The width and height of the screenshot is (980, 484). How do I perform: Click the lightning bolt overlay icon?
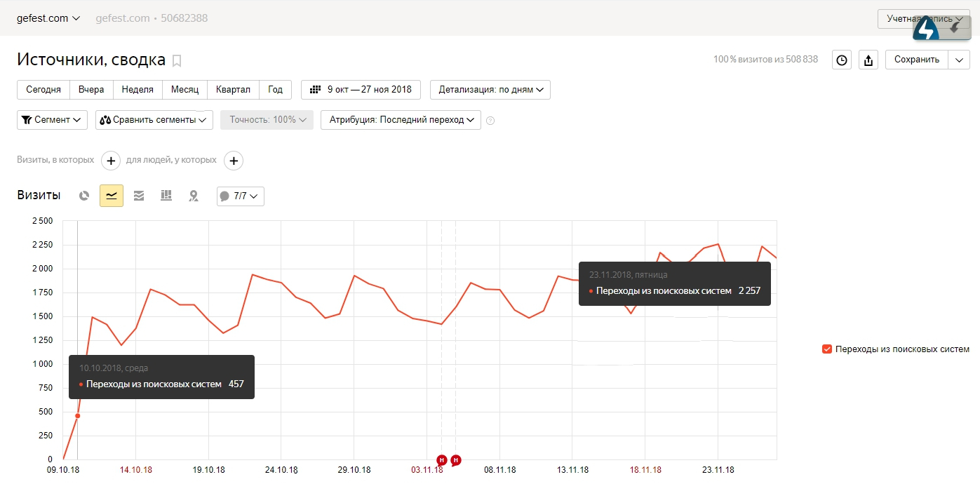(x=927, y=30)
